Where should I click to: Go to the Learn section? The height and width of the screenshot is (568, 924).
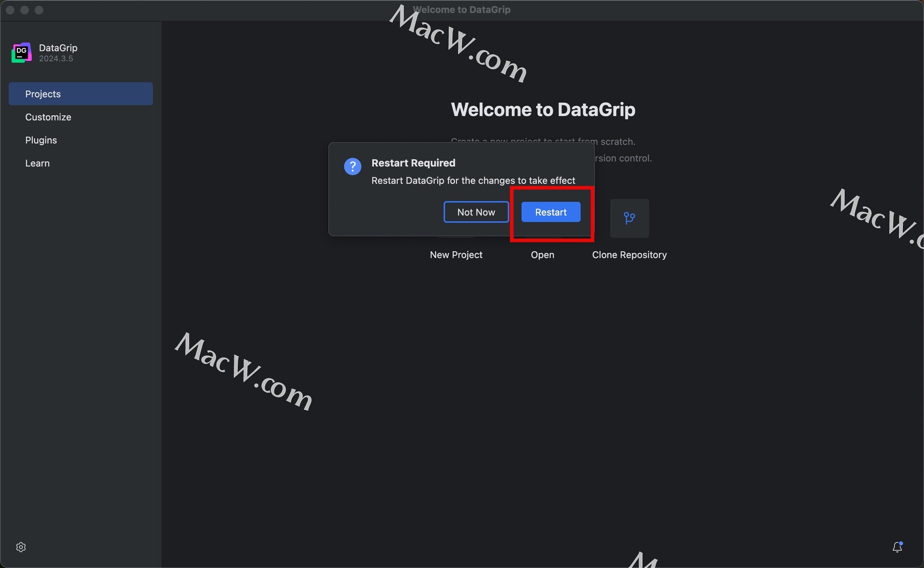click(81, 163)
